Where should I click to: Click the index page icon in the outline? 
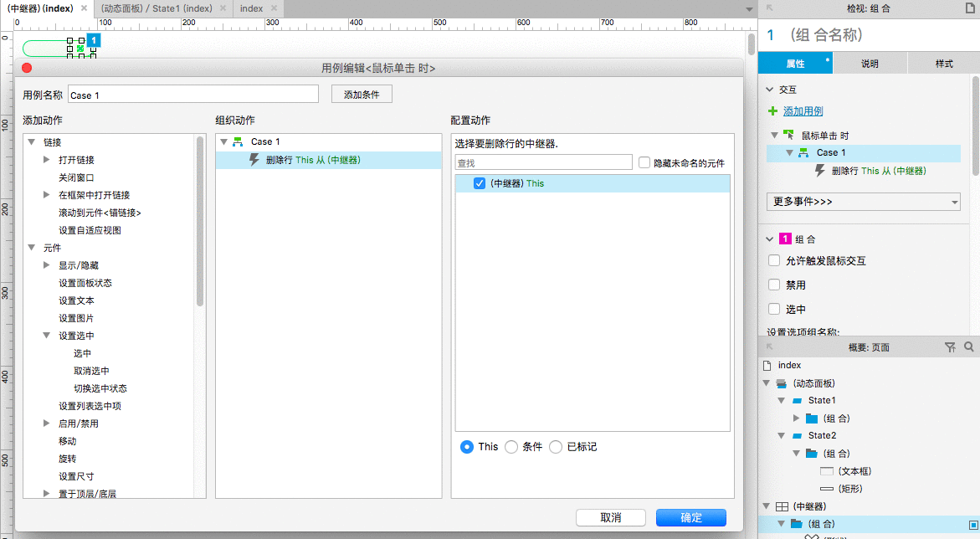(x=767, y=365)
